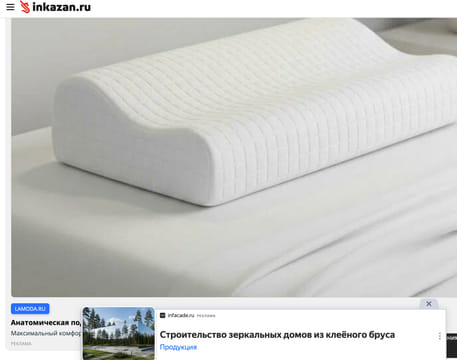Click the Продукция link
The width and height of the screenshot is (457, 360).
coord(178,347)
